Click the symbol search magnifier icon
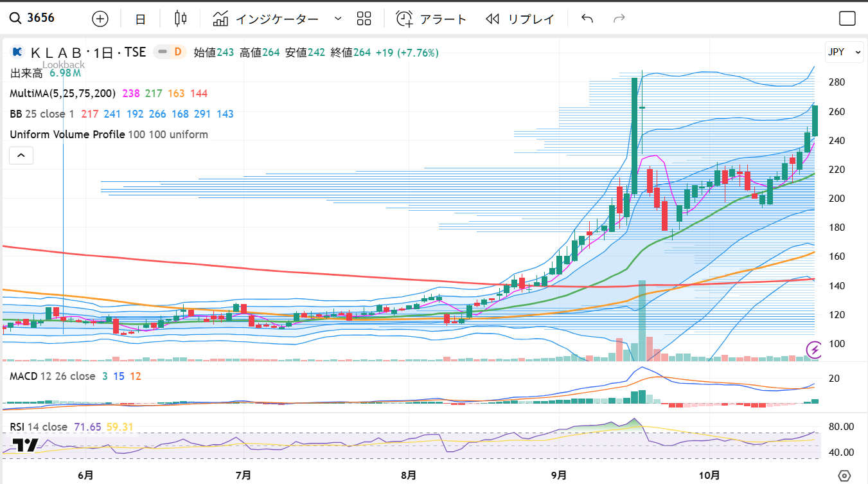Viewport: 868px width, 484px height. (x=15, y=18)
